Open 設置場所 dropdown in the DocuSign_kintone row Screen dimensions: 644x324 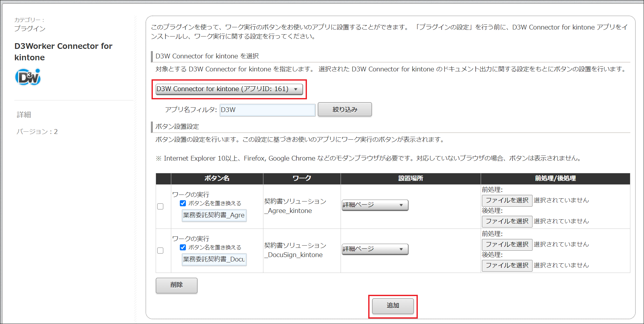pos(375,249)
